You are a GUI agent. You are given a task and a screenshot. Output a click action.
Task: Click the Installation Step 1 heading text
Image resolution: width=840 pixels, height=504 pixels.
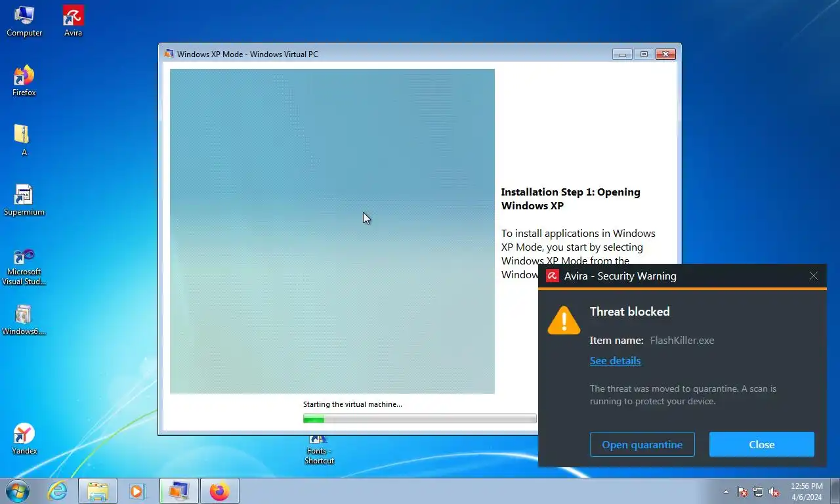coord(570,199)
